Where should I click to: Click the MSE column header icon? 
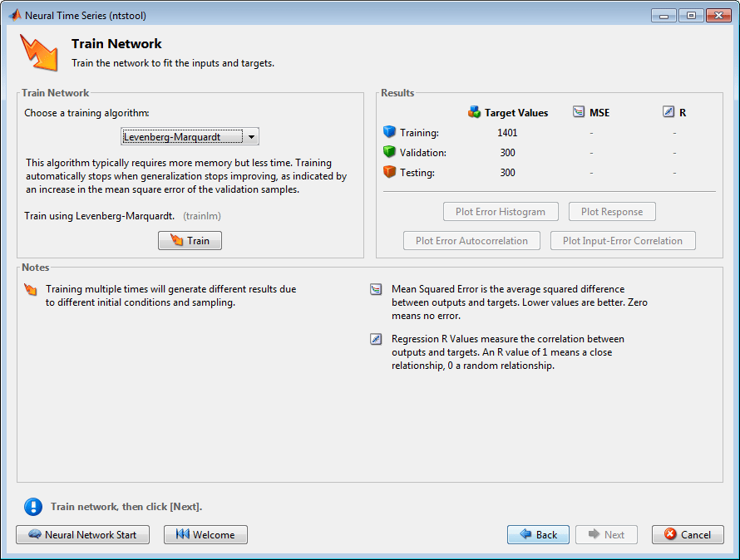pyautogui.click(x=579, y=112)
